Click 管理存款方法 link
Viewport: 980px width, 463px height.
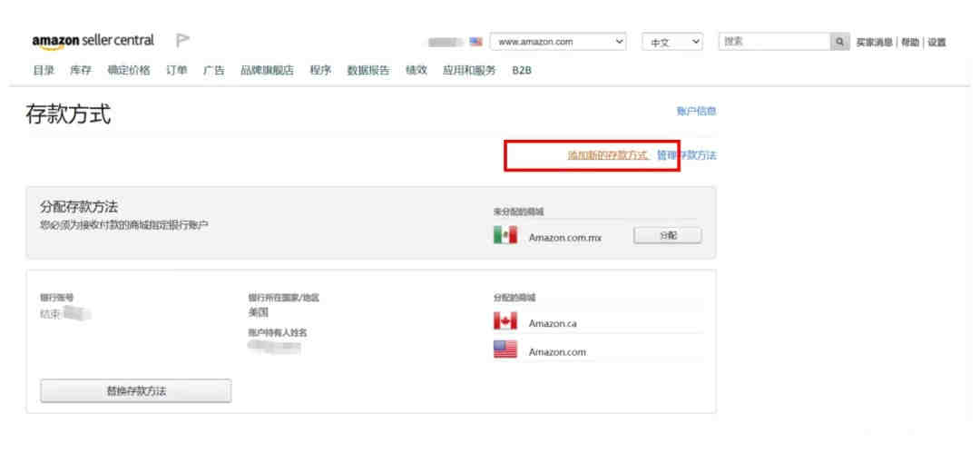[x=686, y=155]
